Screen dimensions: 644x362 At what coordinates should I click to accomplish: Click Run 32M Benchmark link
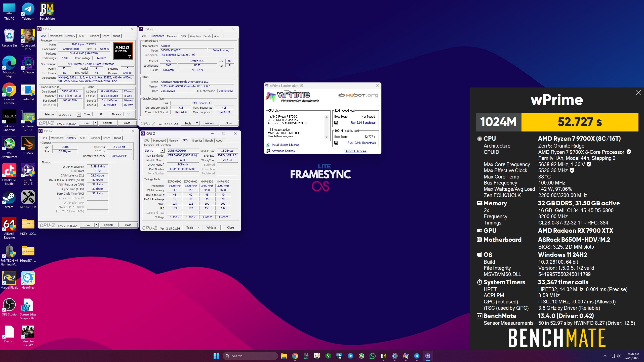(x=364, y=123)
